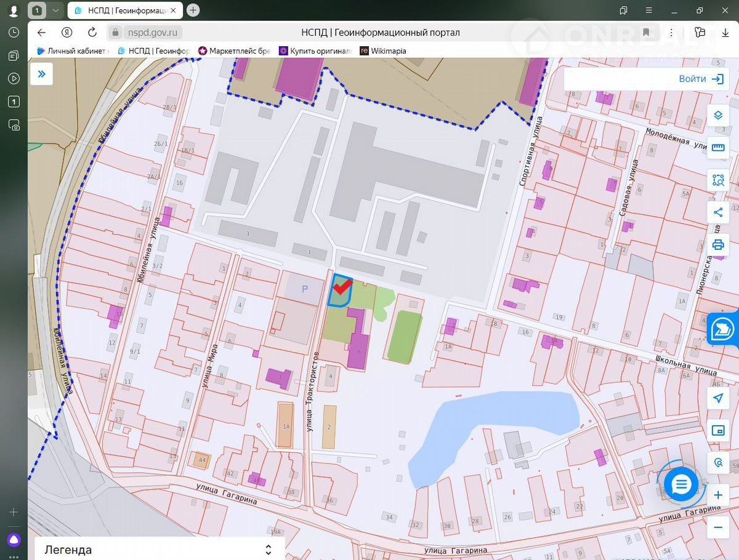
Task: Open the Wikimapia bookmark
Action: coord(383,51)
